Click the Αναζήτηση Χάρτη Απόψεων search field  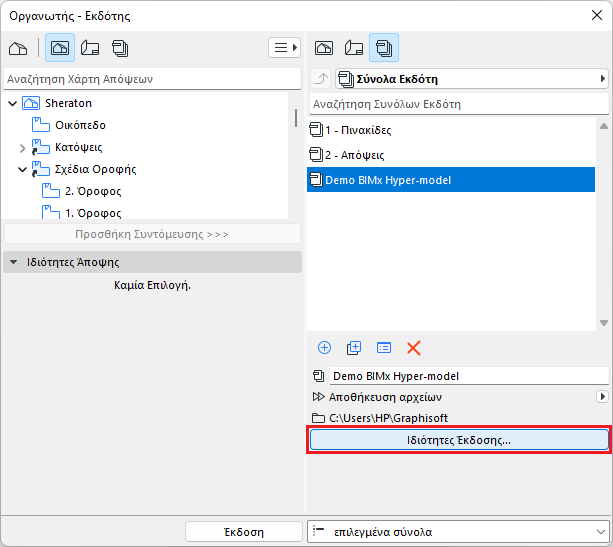[x=152, y=79]
